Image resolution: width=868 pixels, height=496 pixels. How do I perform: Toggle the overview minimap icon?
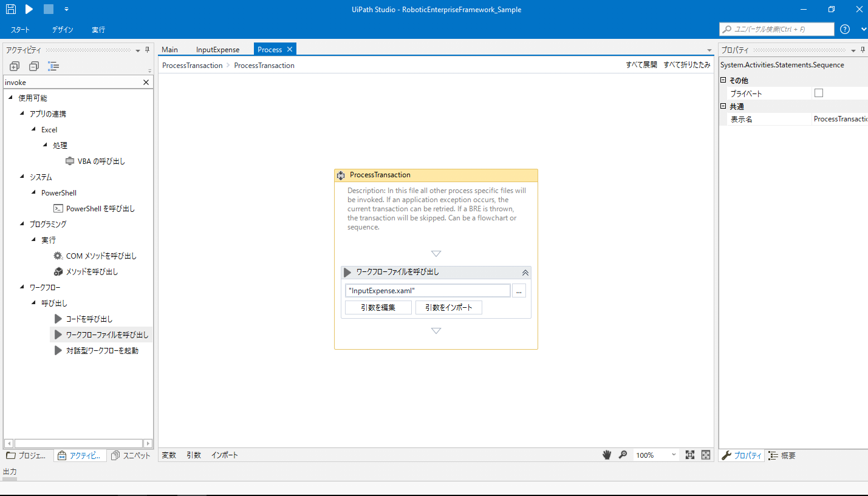click(x=705, y=455)
